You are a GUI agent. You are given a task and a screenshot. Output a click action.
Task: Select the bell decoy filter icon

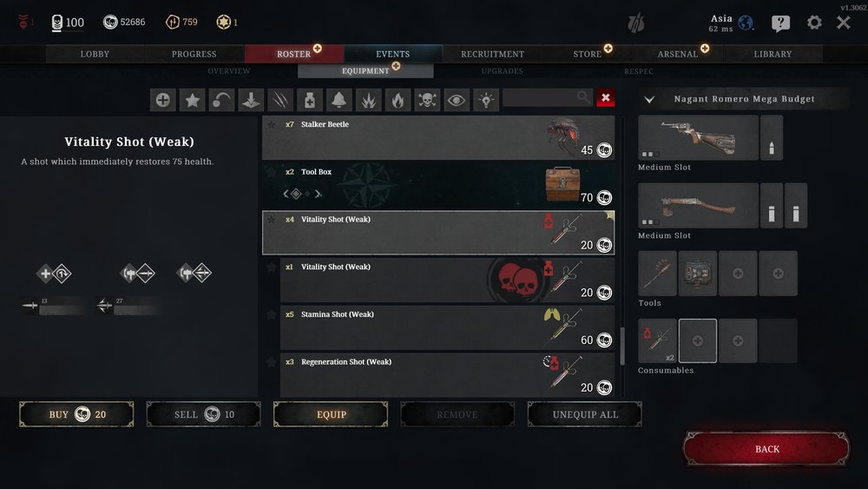[339, 100]
